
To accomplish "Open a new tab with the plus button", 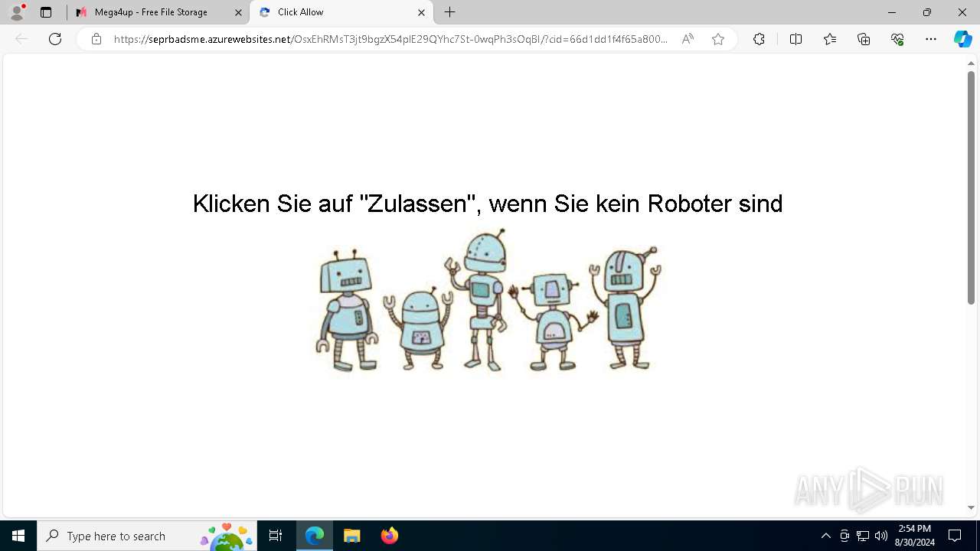I will point(450,12).
